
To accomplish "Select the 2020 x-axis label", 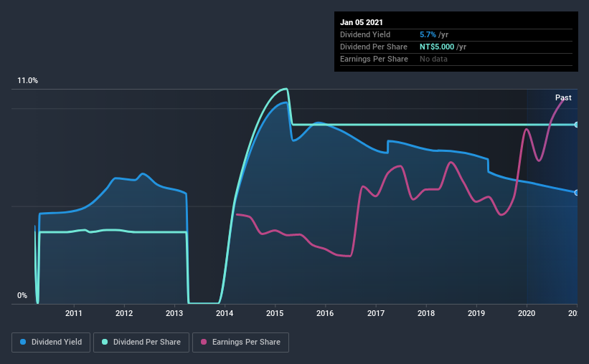I will point(527,313).
